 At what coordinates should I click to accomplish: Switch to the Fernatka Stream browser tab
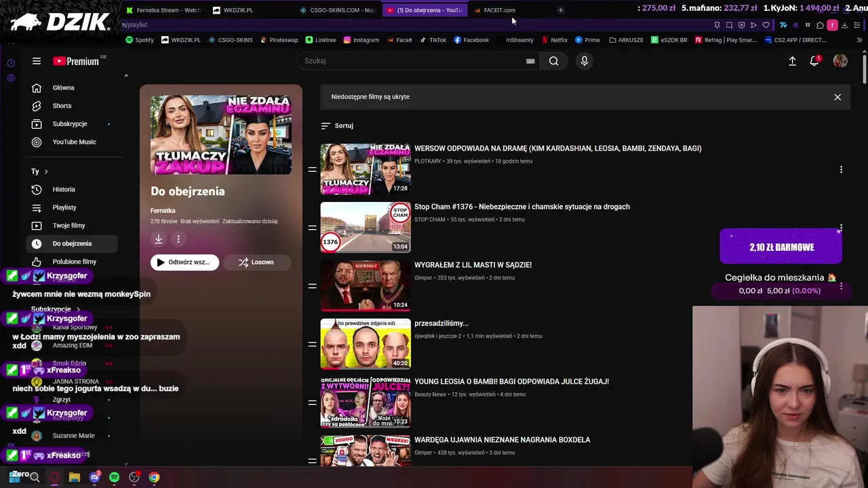(x=163, y=10)
